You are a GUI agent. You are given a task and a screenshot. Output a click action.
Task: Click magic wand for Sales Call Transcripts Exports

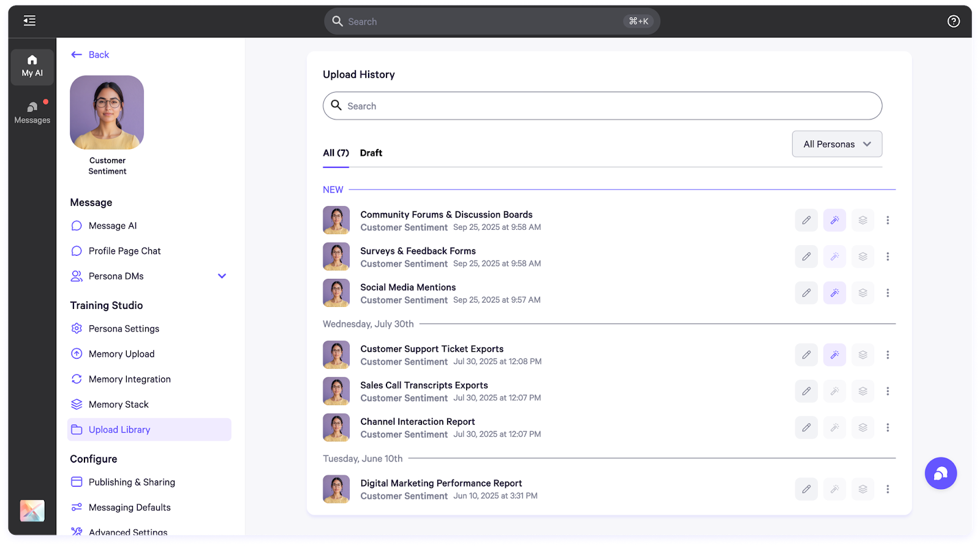tap(834, 391)
